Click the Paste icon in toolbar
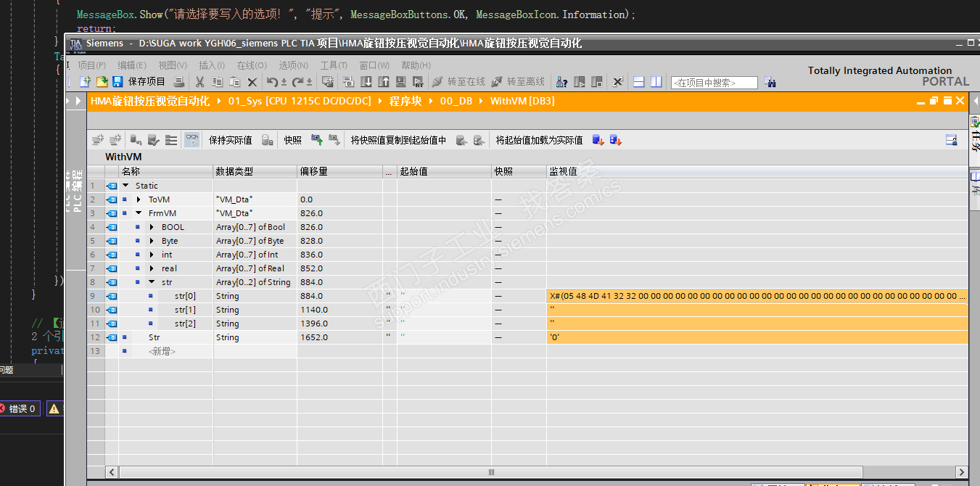This screenshot has width=980, height=486. [x=234, y=82]
